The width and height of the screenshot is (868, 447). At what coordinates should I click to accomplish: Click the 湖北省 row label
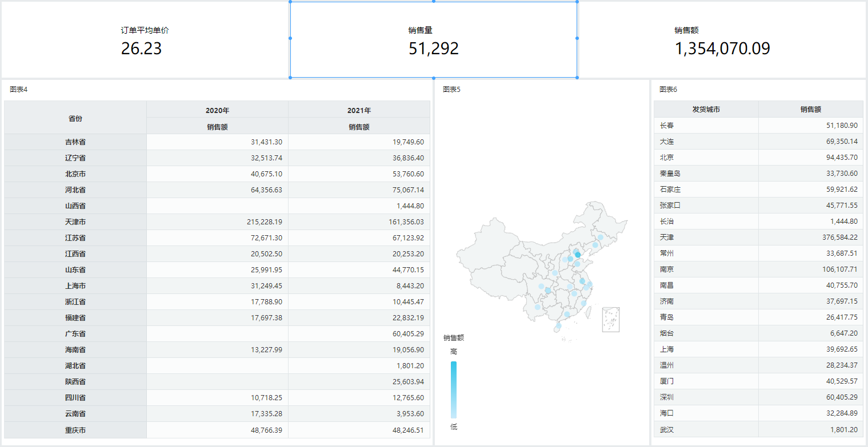(75, 365)
